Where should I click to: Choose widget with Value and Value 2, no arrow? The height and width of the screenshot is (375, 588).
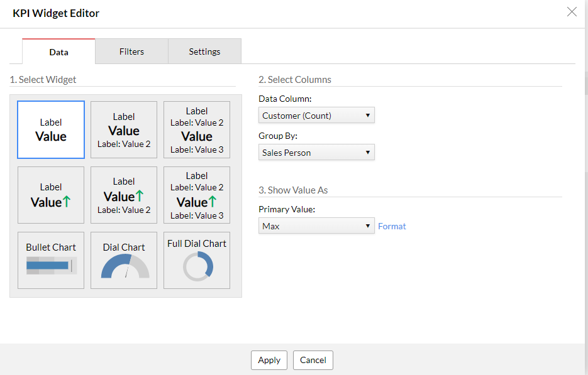(x=124, y=130)
